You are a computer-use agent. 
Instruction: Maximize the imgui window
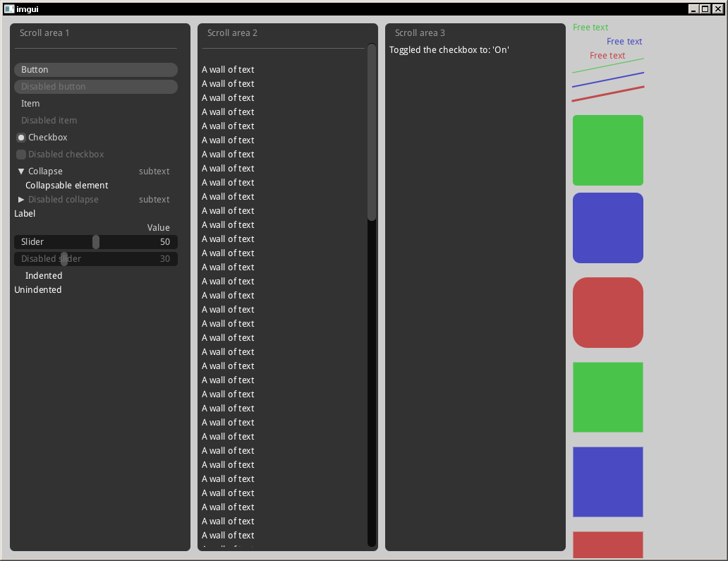pyautogui.click(x=705, y=9)
